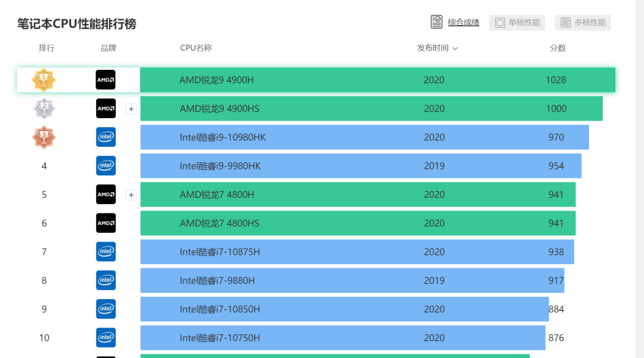
Task: Expand the plus button beside AMD锐龙7 4800H
Action: pos(131,195)
